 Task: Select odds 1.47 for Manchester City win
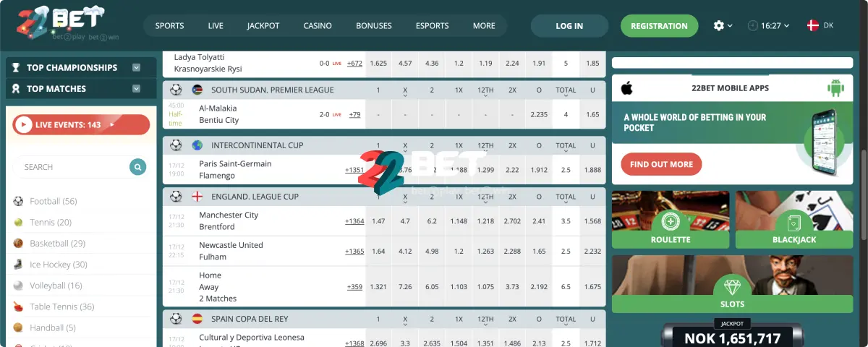378,221
